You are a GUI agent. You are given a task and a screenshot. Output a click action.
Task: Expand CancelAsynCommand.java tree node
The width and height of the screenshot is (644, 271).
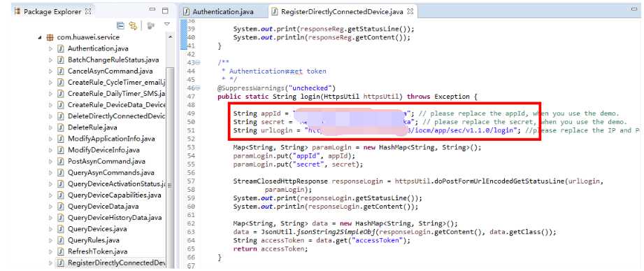[x=50, y=71]
